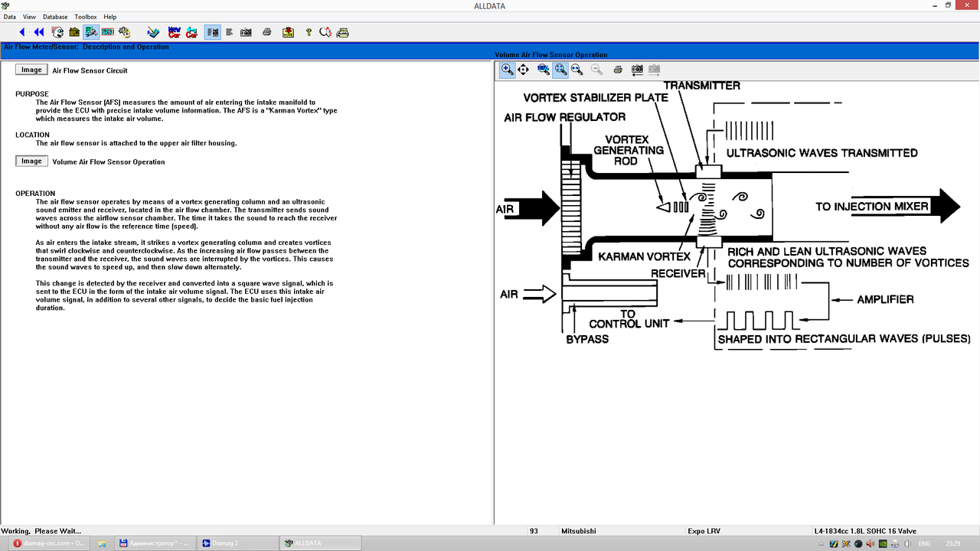Click previous image camera icon

[x=637, y=70]
